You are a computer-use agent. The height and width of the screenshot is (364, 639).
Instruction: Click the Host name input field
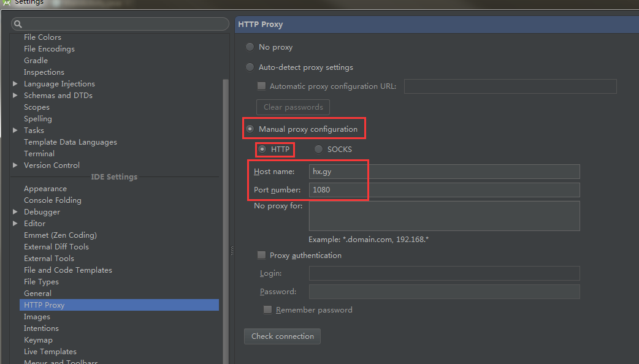point(444,172)
